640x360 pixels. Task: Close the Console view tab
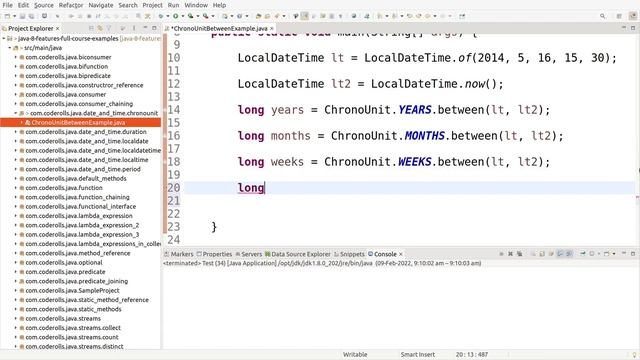pyautogui.click(x=400, y=254)
